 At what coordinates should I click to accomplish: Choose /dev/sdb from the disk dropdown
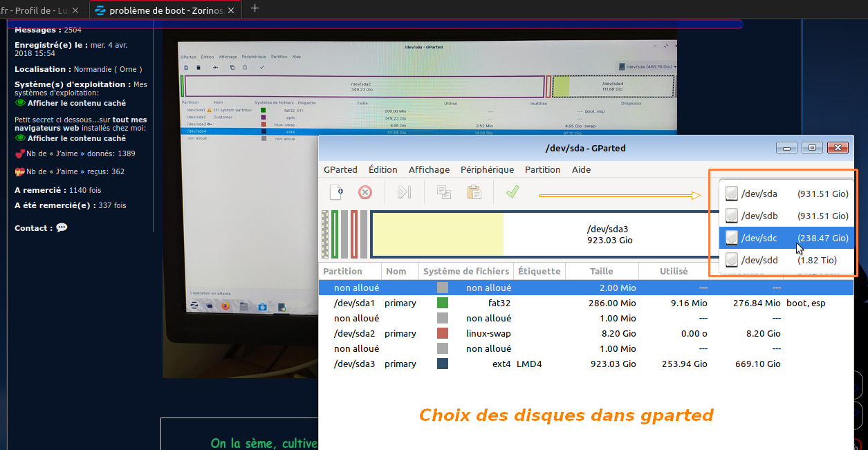[787, 216]
